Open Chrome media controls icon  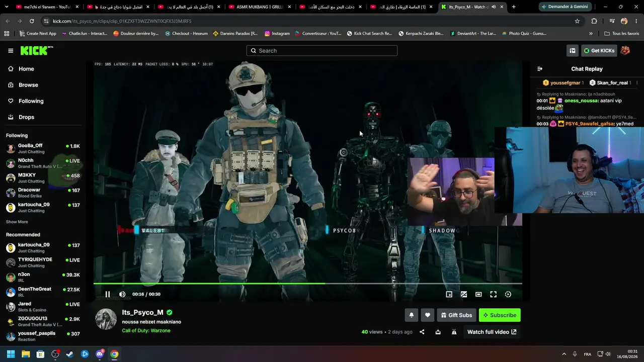point(612,21)
